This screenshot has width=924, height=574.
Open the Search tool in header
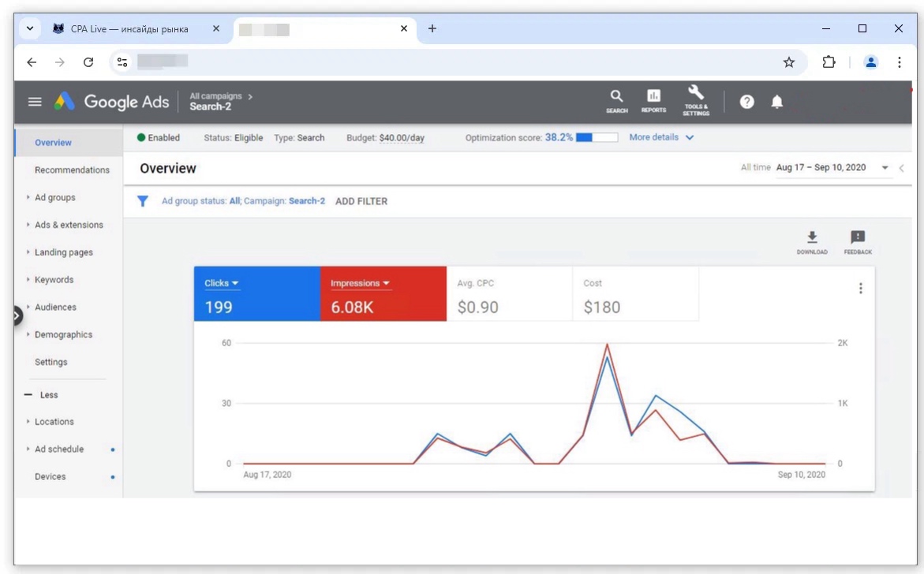(x=616, y=101)
